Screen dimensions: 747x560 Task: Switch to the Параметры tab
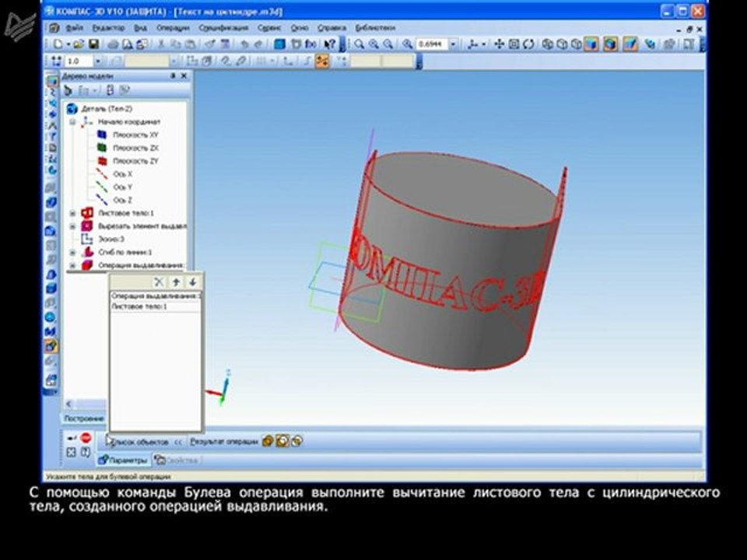click(x=124, y=460)
